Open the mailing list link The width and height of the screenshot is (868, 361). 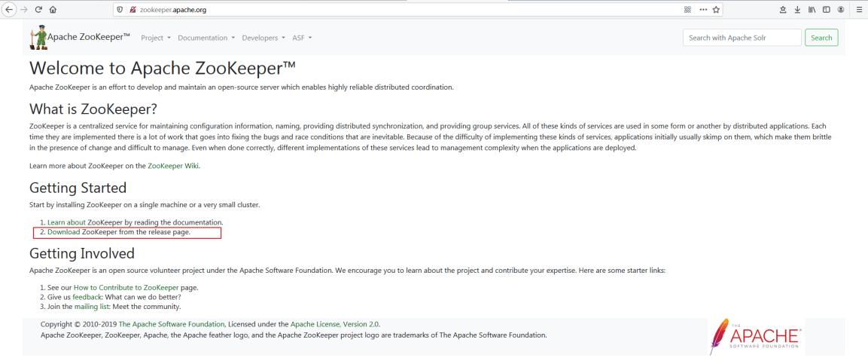click(93, 306)
